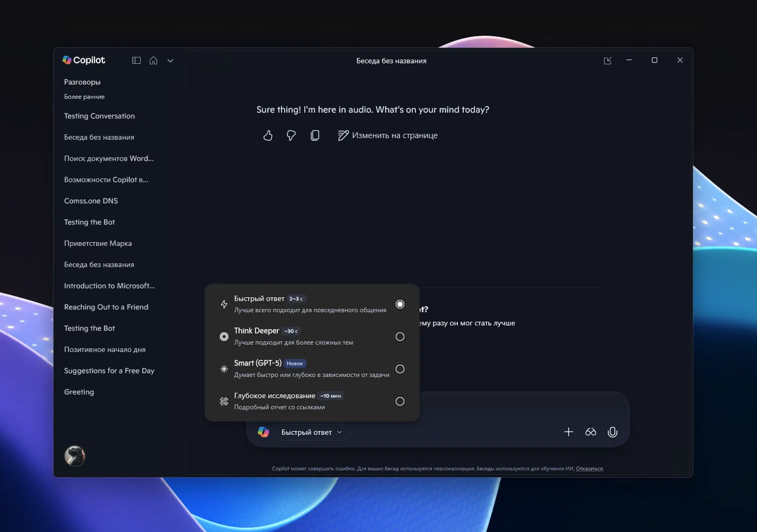Screen dimensions: 757x532
Task: Go to Copilot home page icon
Action: tap(153, 61)
